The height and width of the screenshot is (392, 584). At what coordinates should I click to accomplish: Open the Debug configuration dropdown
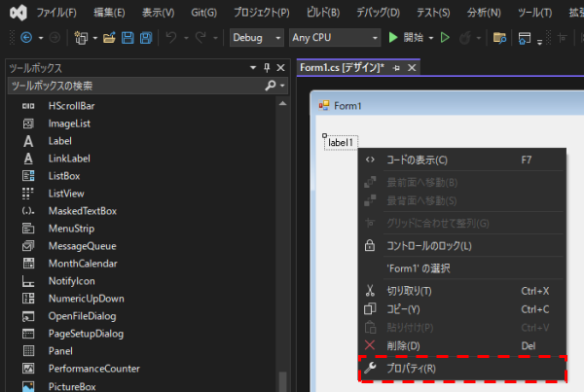tap(256, 38)
